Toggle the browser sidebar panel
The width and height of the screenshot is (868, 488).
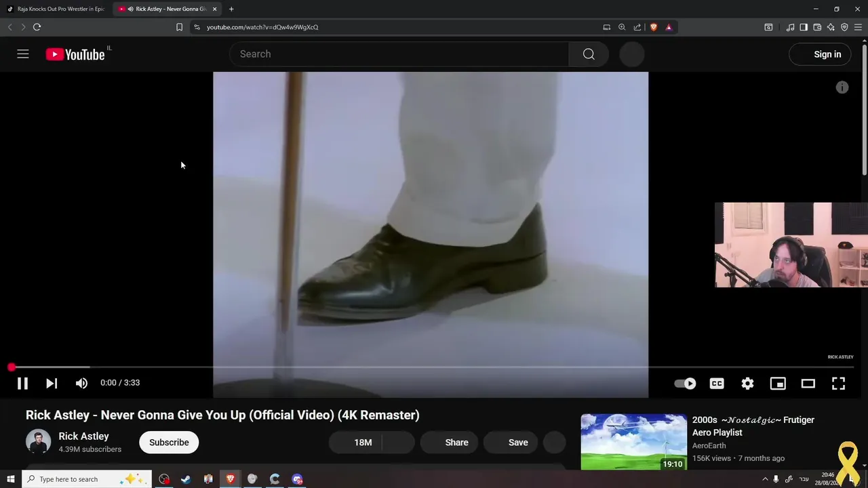pyautogui.click(x=804, y=27)
